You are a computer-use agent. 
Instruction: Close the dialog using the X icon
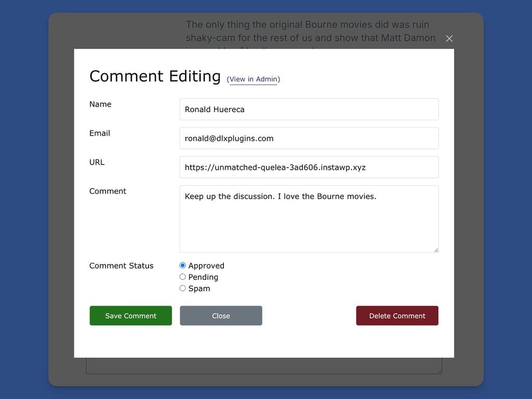pos(449,38)
